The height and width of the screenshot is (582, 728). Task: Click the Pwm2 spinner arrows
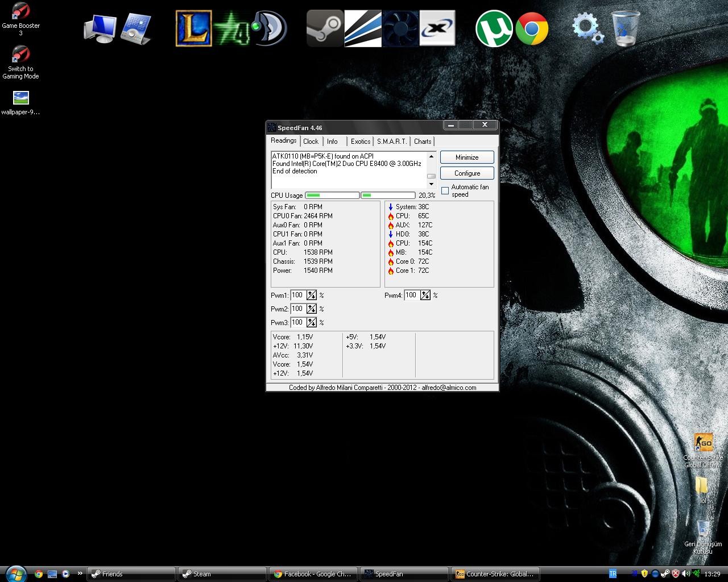pos(312,309)
